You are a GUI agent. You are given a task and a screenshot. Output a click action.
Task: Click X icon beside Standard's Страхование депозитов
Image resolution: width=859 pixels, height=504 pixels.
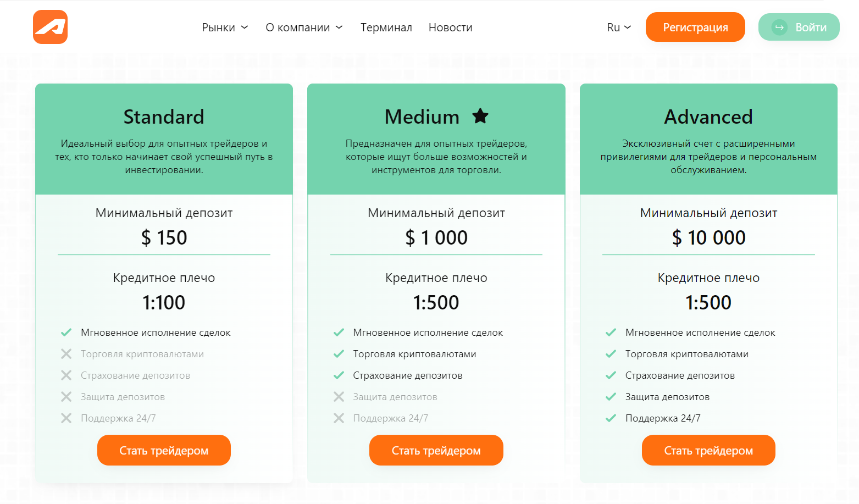pyautogui.click(x=66, y=375)
